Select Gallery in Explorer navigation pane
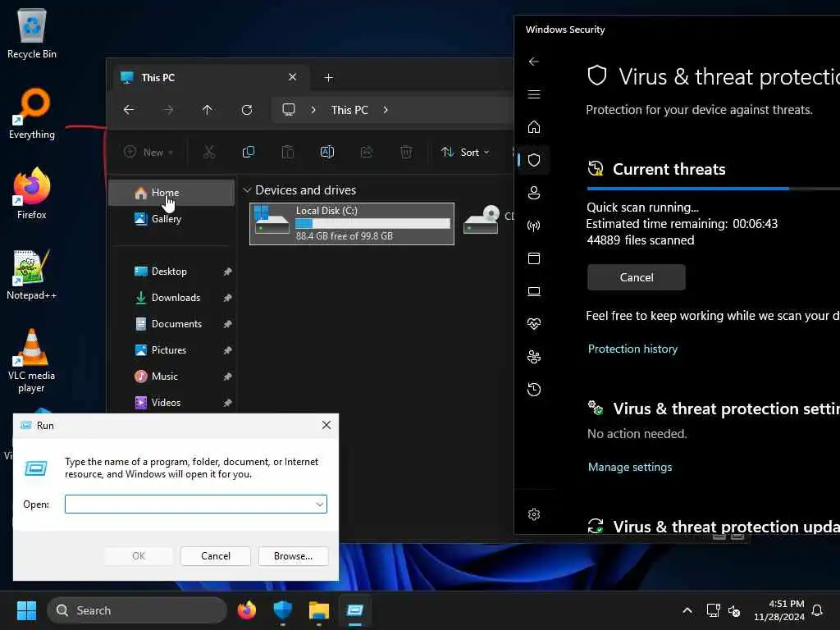Image resolution: width=840 pixels, height=630 pixels. (171, 218)
